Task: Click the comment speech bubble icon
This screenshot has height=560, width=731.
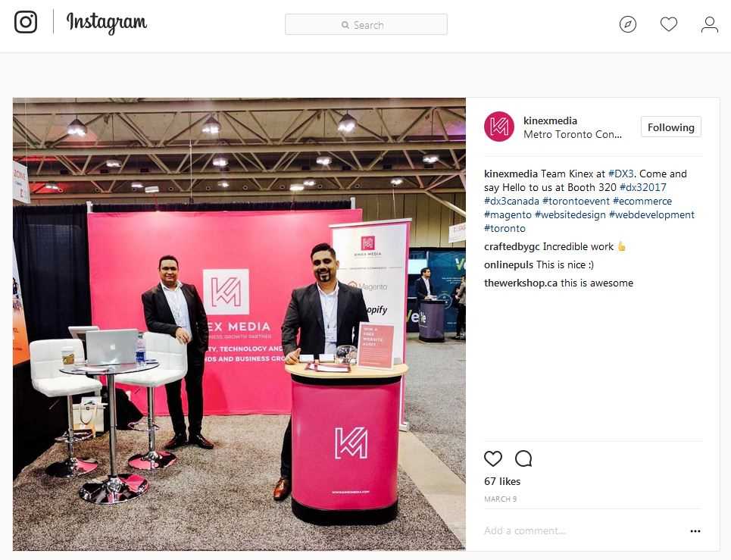Action: click(523, 458)
